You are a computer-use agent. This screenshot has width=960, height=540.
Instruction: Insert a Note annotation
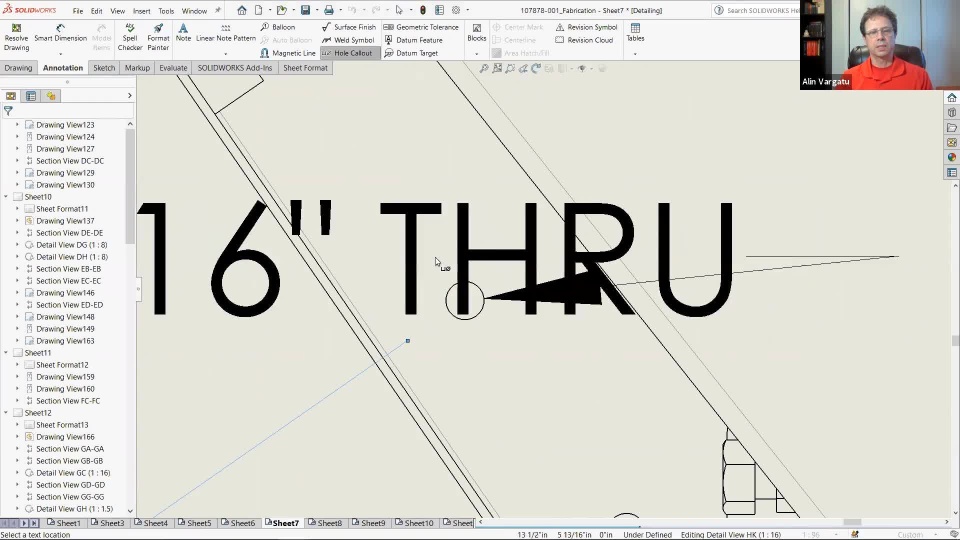(x=183, y=33)
